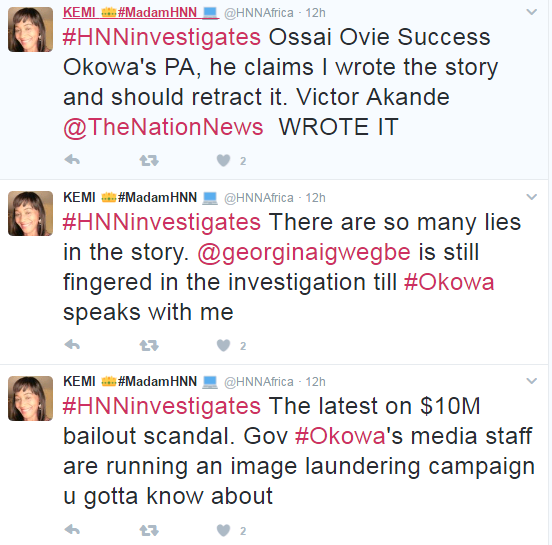The image size is (552, 545).
Task: Open #HNNinvestigates hashtag in first tweet
Action: [162, 37]
